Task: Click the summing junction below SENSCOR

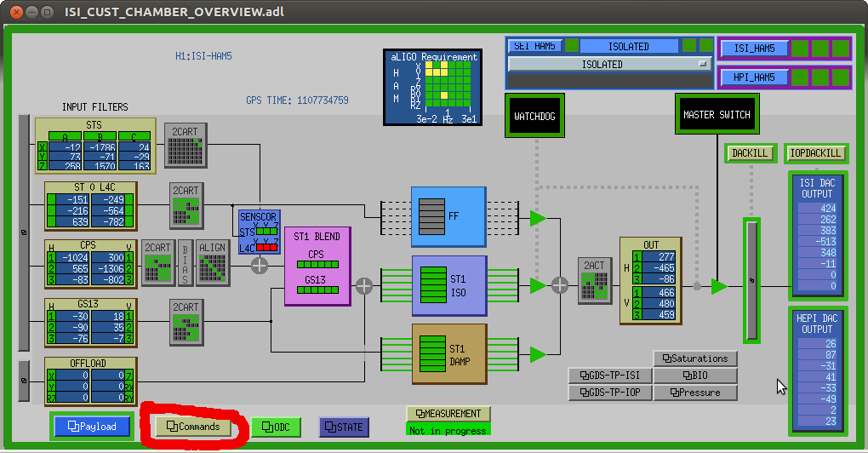Action: coord(259,266)
